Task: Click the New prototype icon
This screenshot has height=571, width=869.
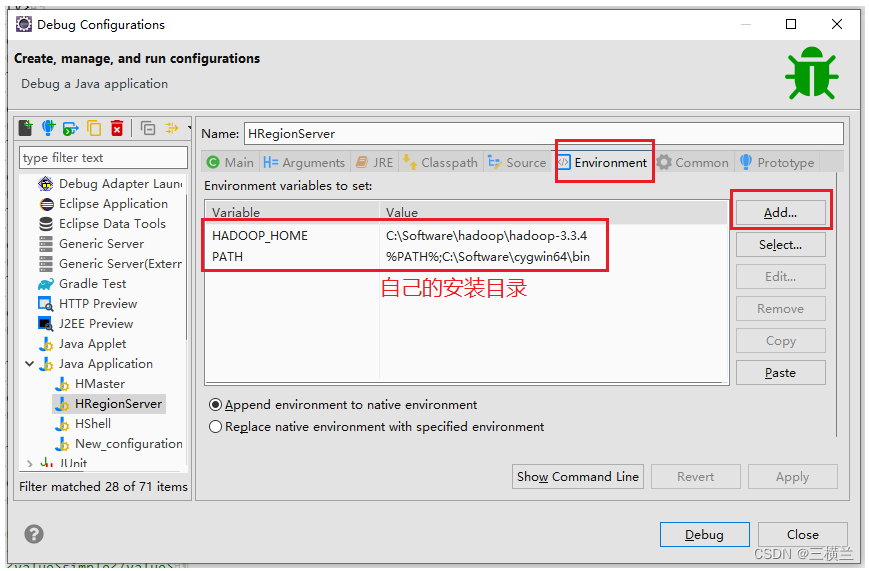Action: click(x=48, y=128)
